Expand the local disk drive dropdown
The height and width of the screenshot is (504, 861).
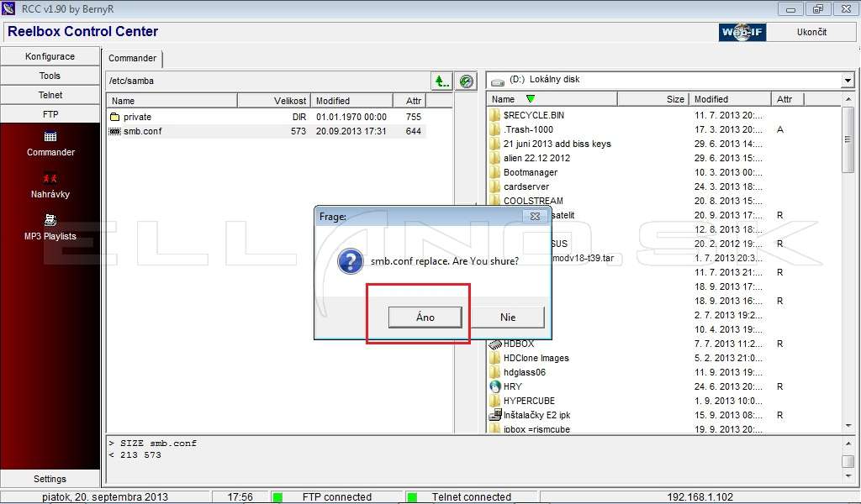[x=848, y=81]
